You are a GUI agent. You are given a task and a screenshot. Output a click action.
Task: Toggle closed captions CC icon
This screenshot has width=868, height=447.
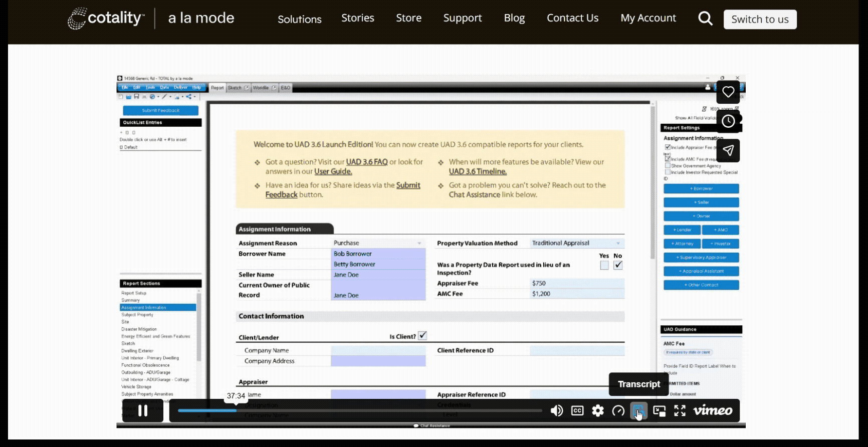tap(577, 411)
